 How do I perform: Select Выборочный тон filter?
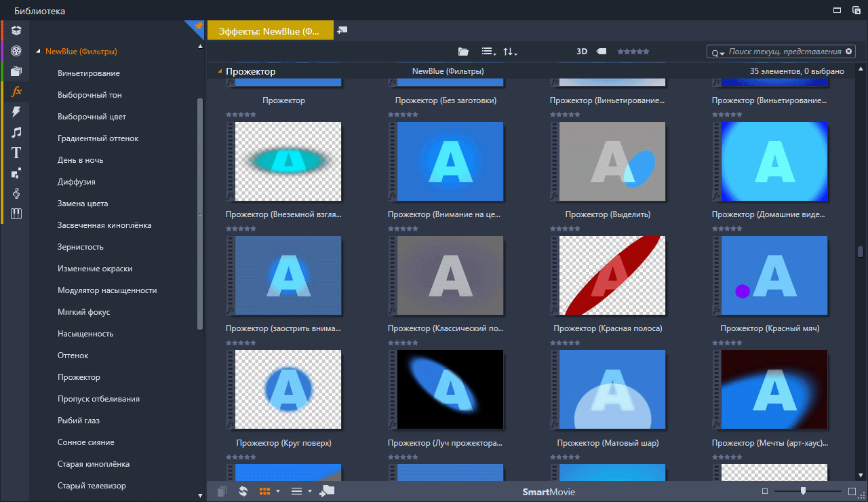90,95
